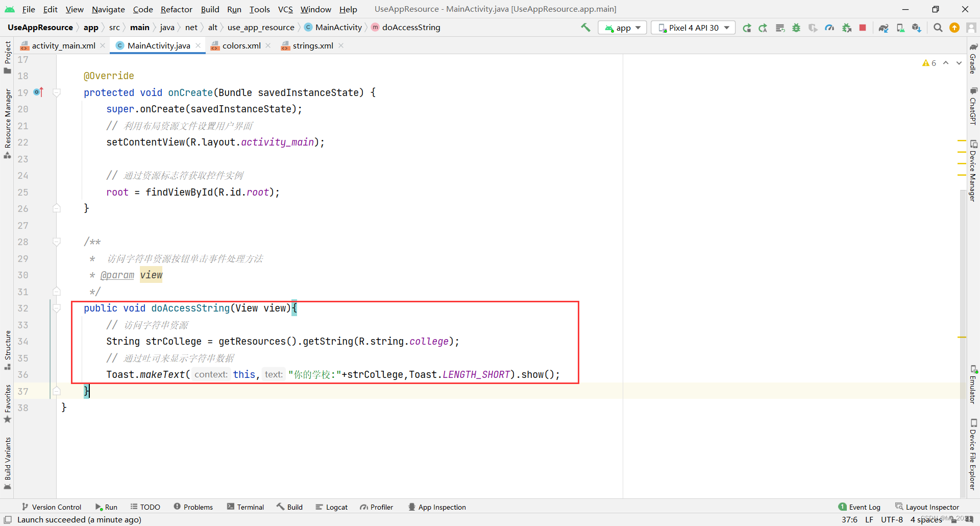Open the line separator LF selector

tap(869, 519)
